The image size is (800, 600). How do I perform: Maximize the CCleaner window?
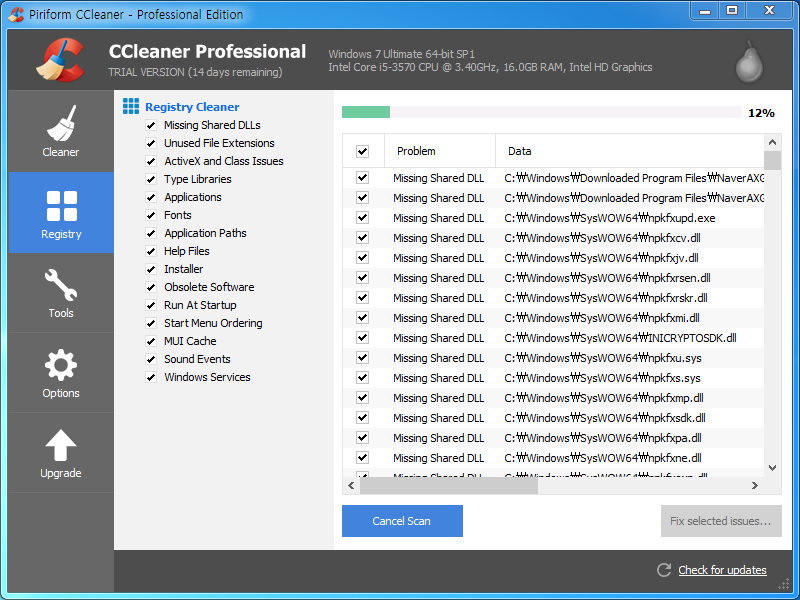coord(732,11)
